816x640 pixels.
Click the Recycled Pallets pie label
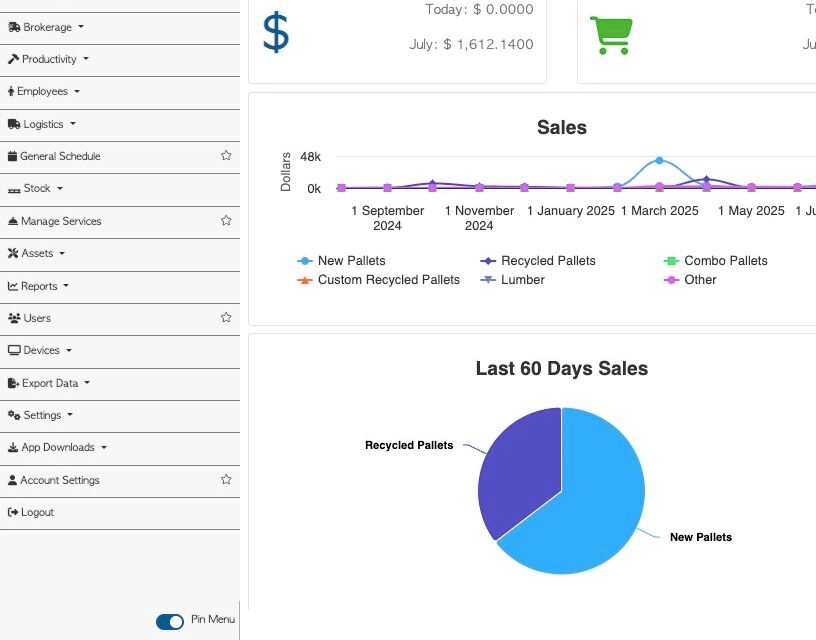click(x=409, y=445)
